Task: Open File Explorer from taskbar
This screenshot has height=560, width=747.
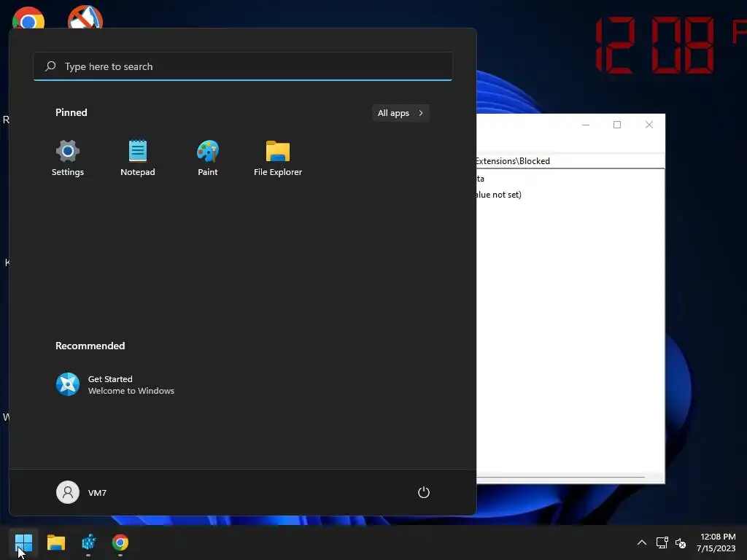Action: pyautogui.click(x=55, y=542)
